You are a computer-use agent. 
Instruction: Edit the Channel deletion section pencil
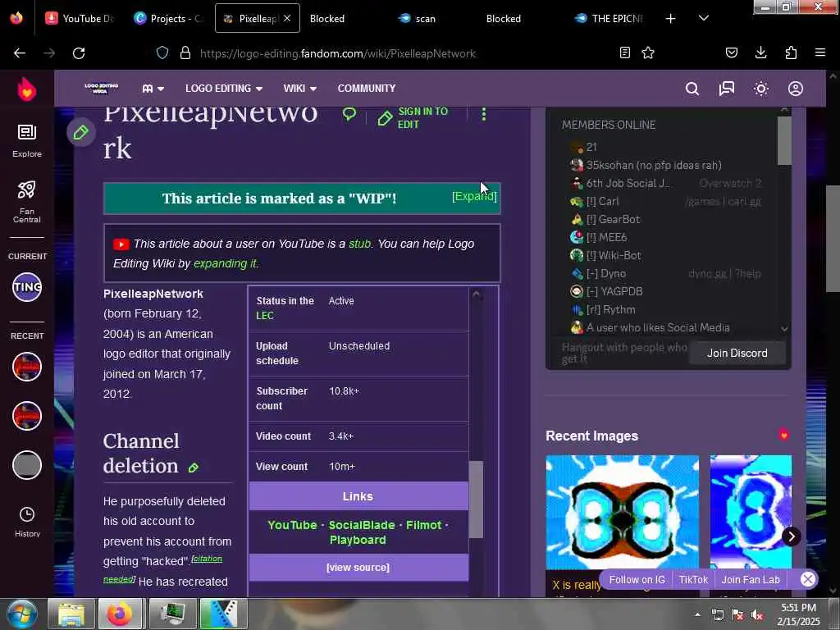click(x=194, y=468)
